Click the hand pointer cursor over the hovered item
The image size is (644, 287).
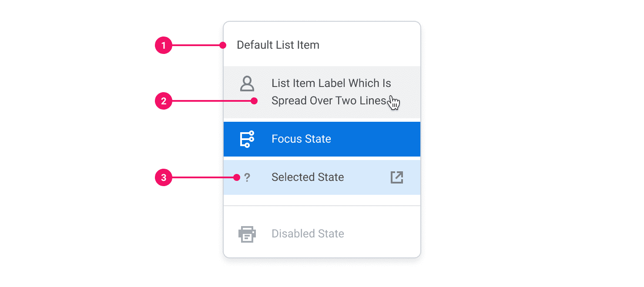pos(394,103)
